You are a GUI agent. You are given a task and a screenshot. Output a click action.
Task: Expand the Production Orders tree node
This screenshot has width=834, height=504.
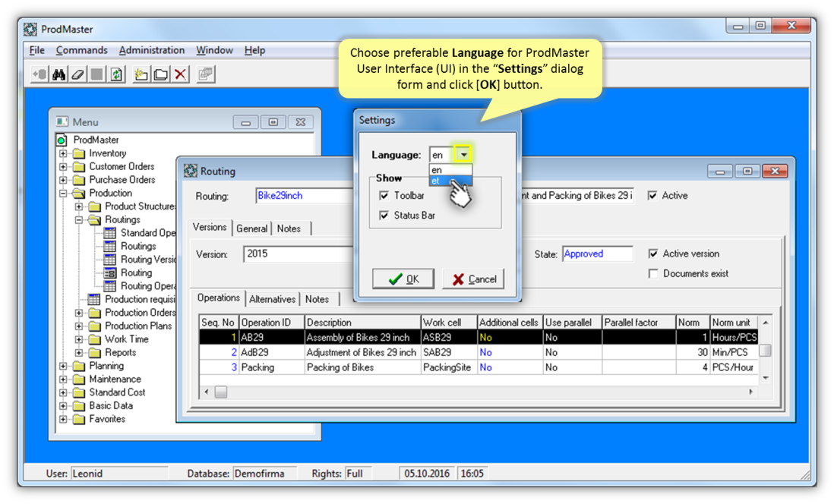(79, 313)
